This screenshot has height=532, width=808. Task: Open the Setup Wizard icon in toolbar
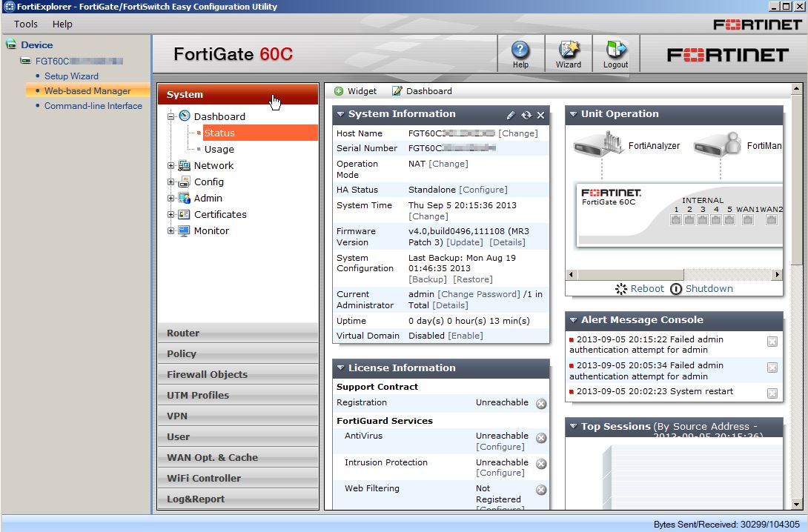(x=568, y=52)
